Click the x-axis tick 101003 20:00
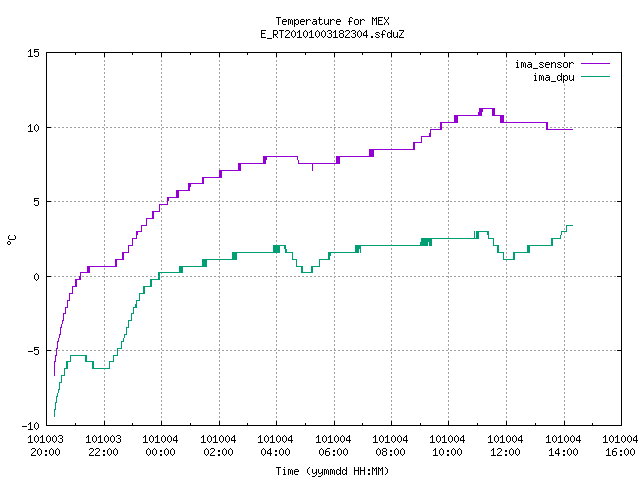The image size is (640, 480). [x=45, y=446]
